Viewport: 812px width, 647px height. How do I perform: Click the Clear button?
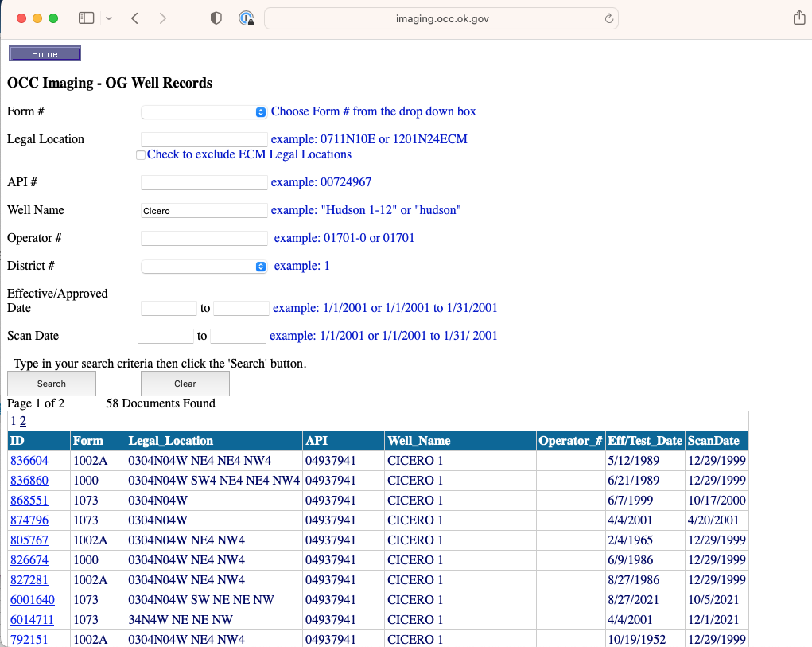click(x=185, y=384)
